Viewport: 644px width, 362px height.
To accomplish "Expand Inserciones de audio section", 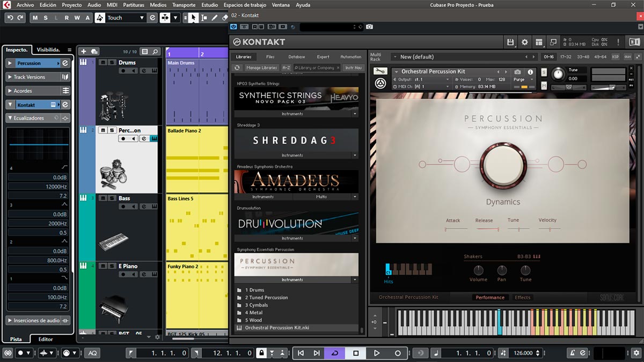I will tap(38, 320).
